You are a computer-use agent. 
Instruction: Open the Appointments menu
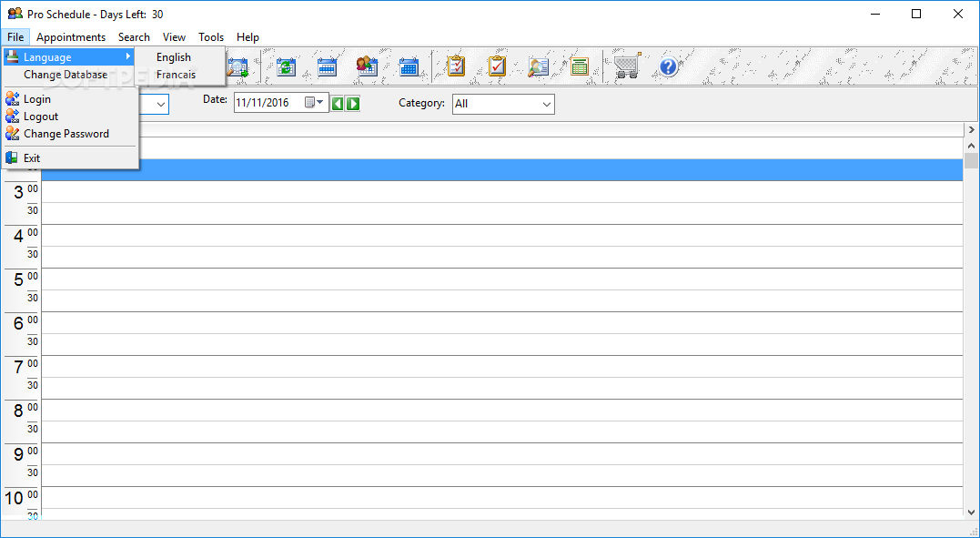click(x=71, y=37)
